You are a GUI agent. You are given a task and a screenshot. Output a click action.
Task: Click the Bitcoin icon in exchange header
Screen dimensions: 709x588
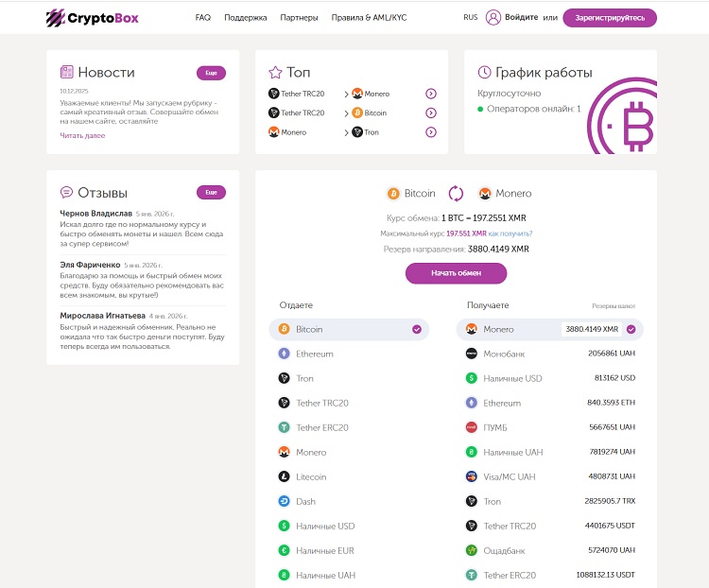[x=393, y=194]
